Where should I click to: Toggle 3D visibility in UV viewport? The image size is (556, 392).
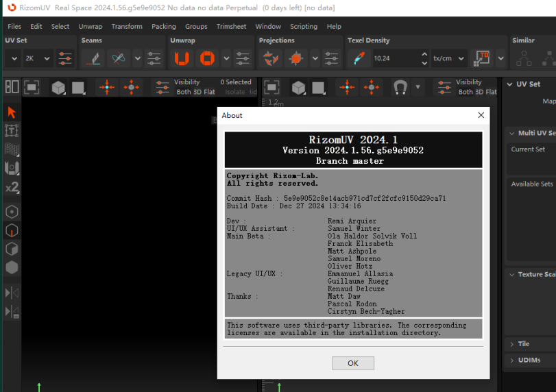tap(479, 92)
